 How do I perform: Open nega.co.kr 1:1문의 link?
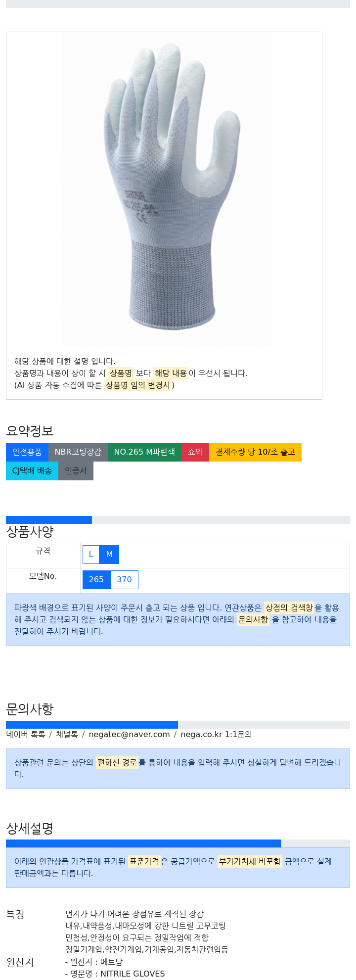216,735
